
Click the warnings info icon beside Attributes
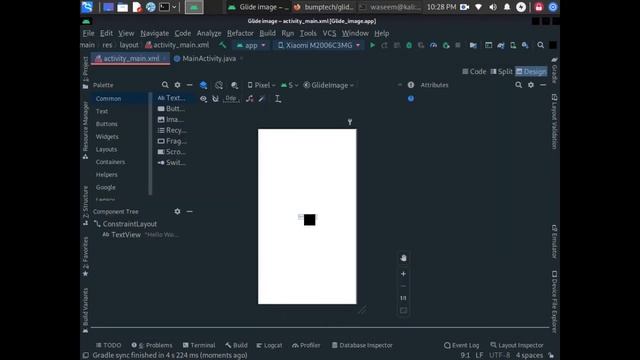411,85
